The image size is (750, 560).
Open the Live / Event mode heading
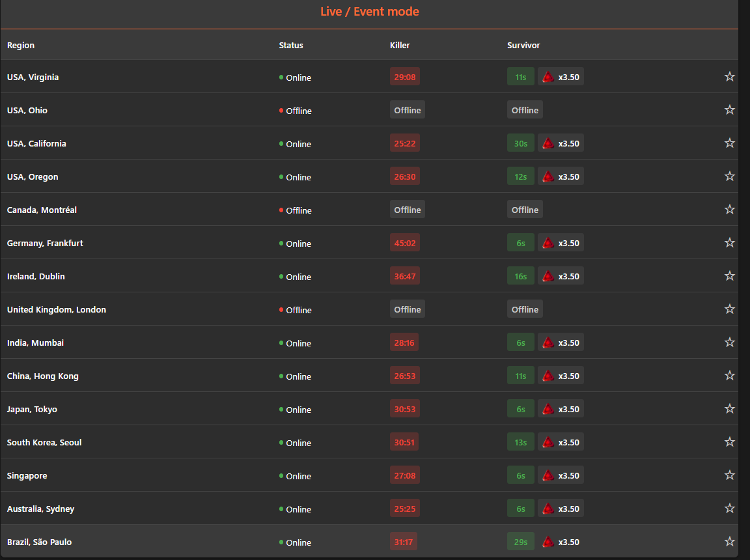click(370, 12)
